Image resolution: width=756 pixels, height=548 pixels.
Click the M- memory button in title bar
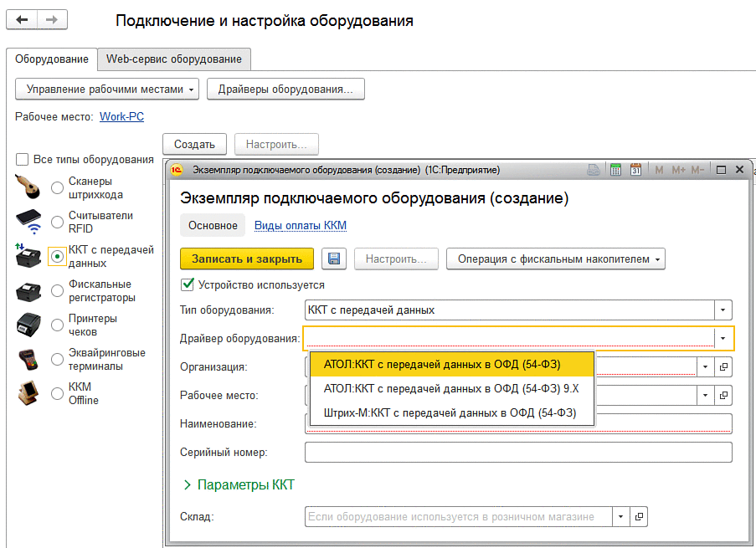click(x=697, y=170)
